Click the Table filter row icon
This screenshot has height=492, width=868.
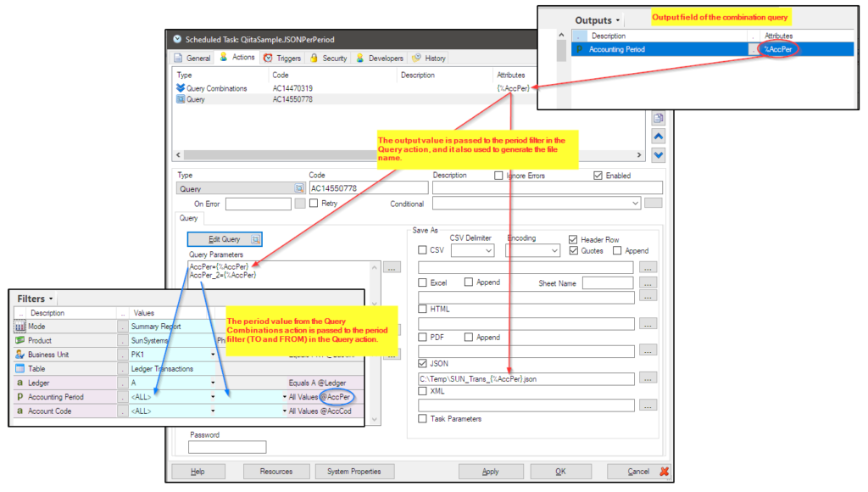pyautogui.click(x=20, y=368)
